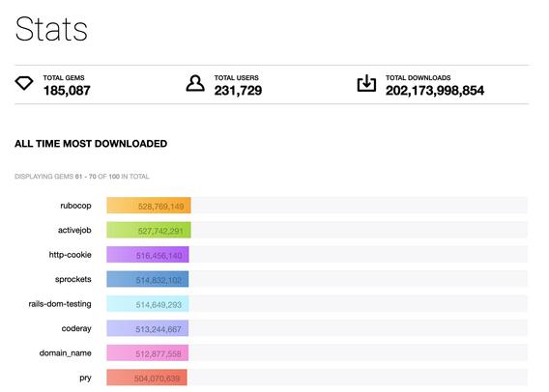This screenshot has height=392, width=549.
Task: Open the rails-dom-testing gem link
Action: tap(60, 304)
